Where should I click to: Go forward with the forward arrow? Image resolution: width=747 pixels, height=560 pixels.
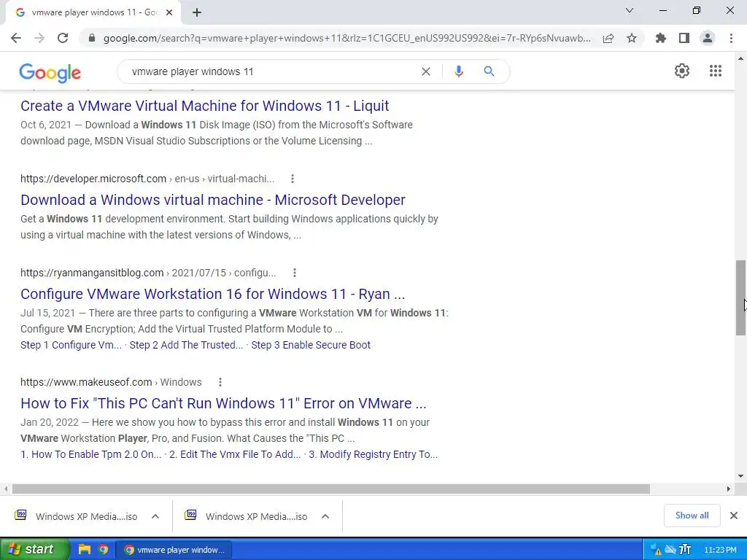[39, 38]
